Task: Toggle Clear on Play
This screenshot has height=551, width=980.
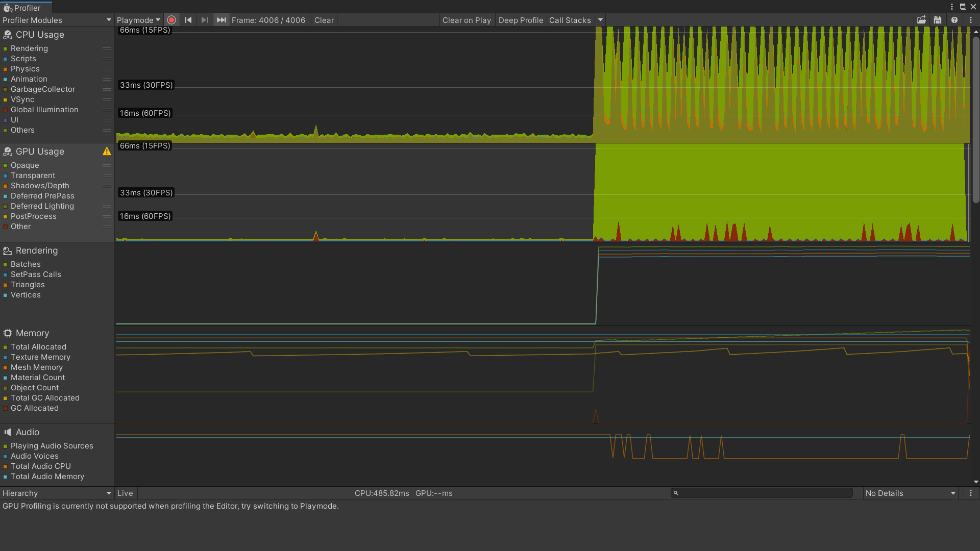Action: (x=467, y=20)
